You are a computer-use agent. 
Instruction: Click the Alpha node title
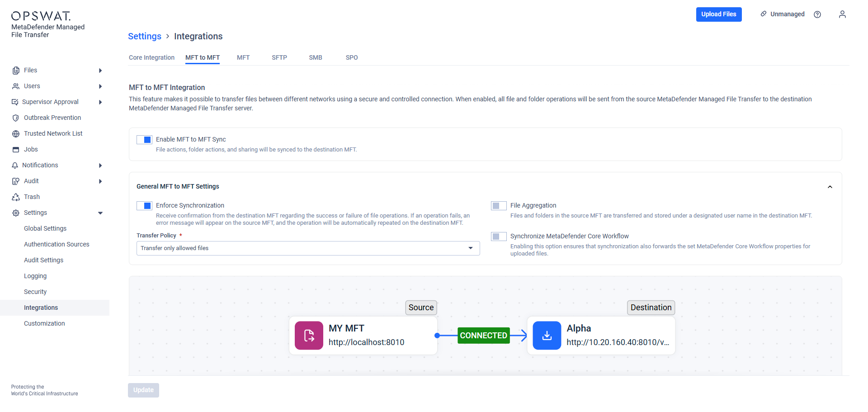click(x=579, y=328)
